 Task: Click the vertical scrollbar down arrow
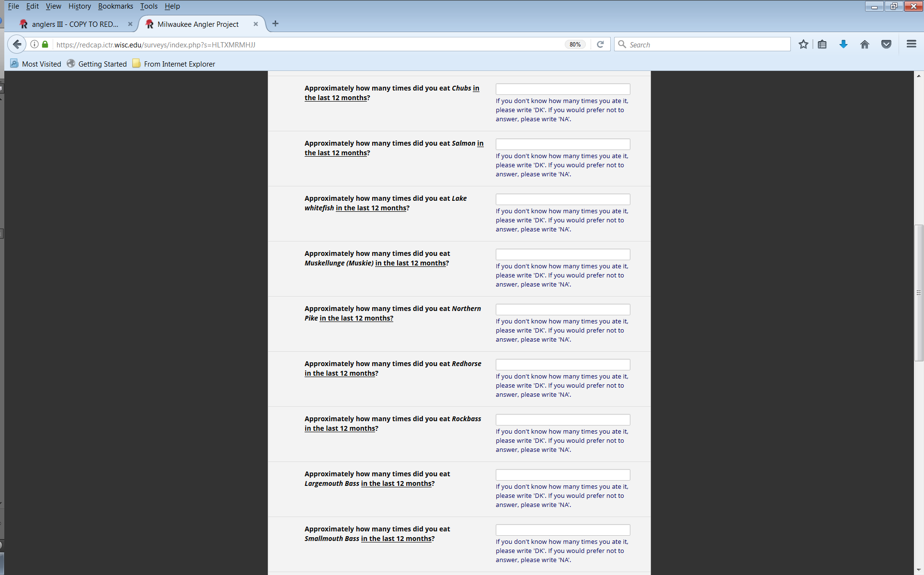tap(918, 570)
